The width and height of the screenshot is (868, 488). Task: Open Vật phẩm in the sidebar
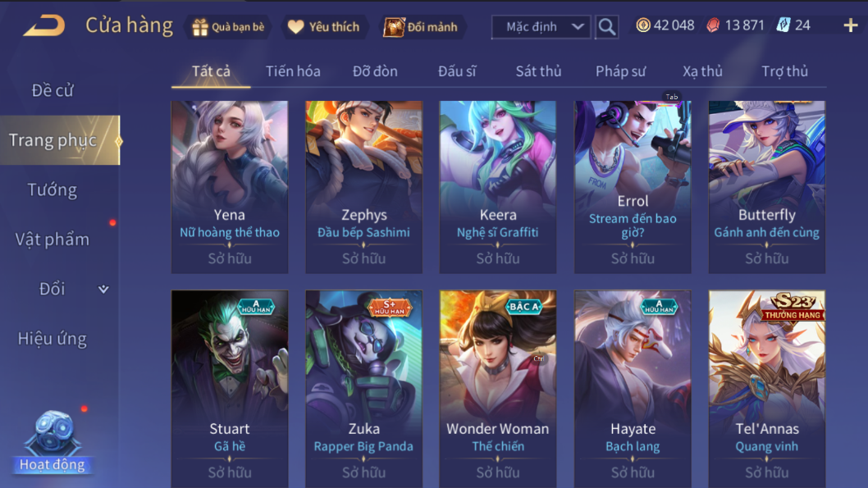point(52,239)
